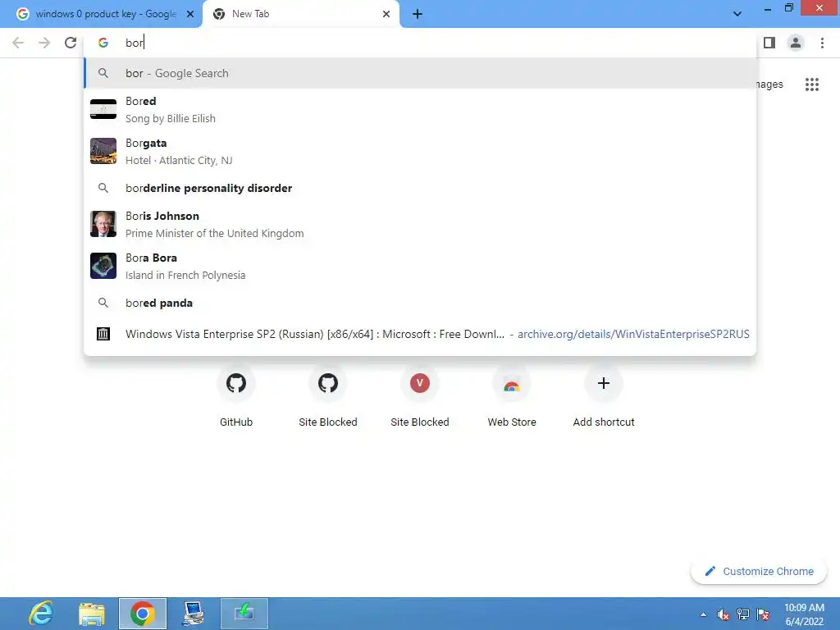Open the computer management taskbar icon

[x=193, y=614]
